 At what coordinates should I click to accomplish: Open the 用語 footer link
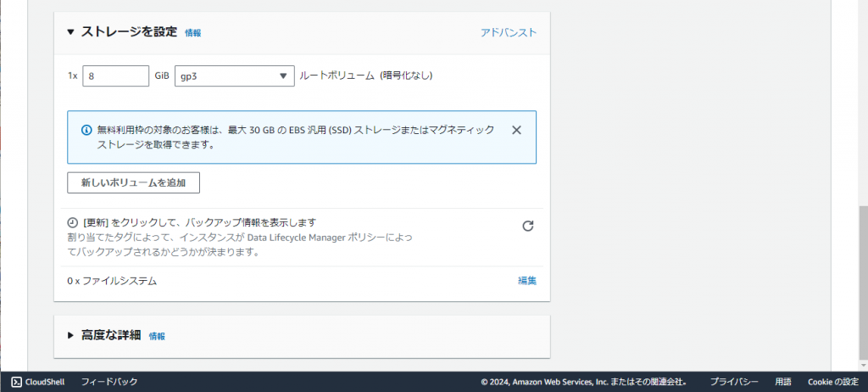coord(782,382)
